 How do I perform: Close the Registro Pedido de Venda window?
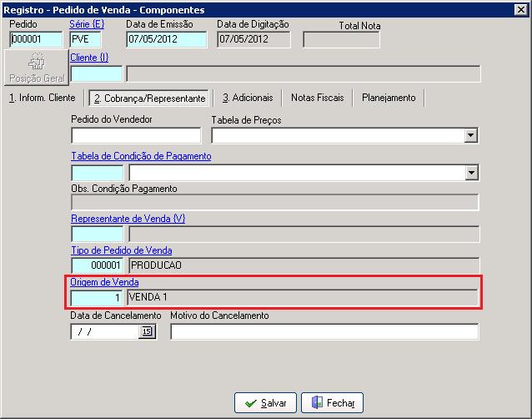tap(521, 9)
